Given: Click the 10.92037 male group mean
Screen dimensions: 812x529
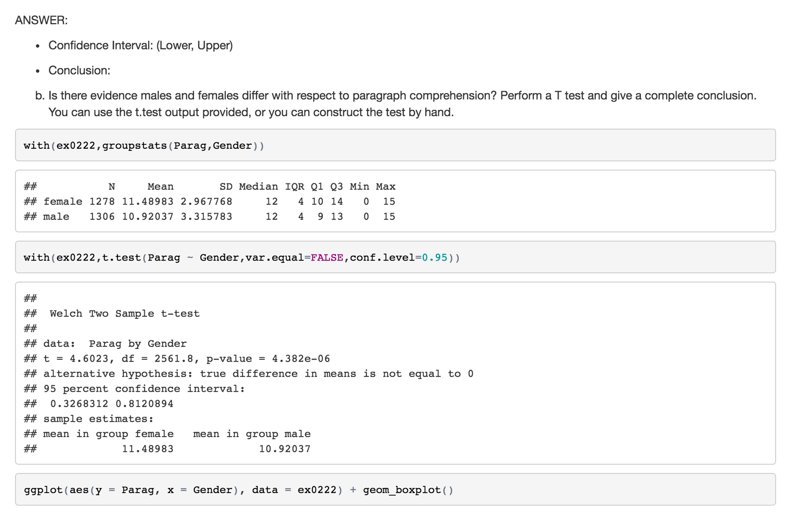Looking at the screenshot, I should (285, 449).
